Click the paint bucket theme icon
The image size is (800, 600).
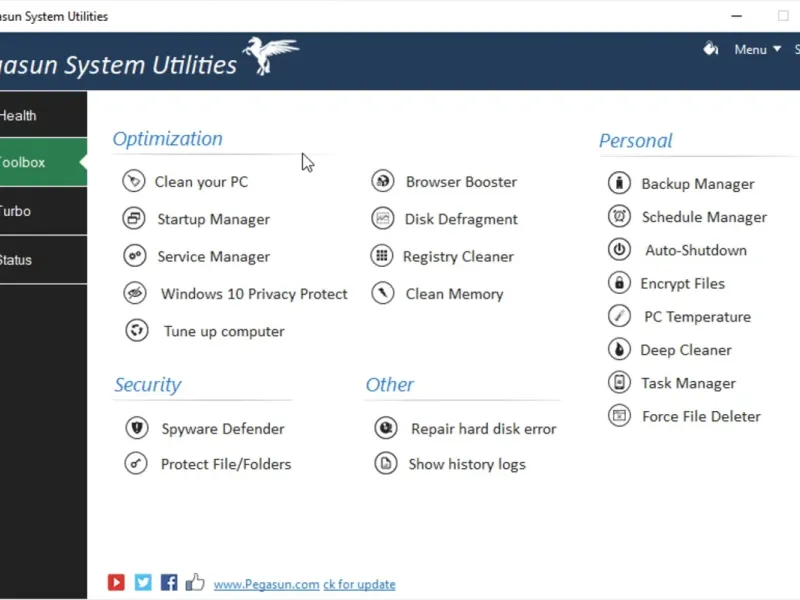(x=711, y=48)
